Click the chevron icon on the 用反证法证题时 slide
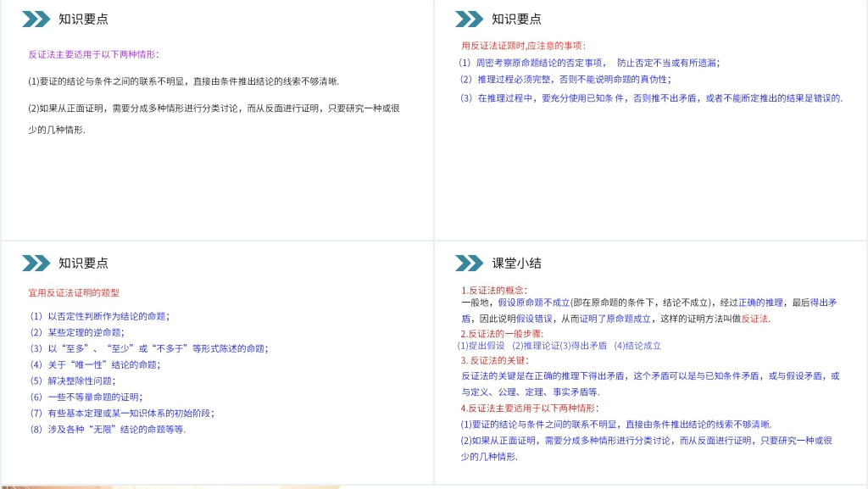This screenshot has height=489, width=868. pyautogui.click(x=469, y=19)
